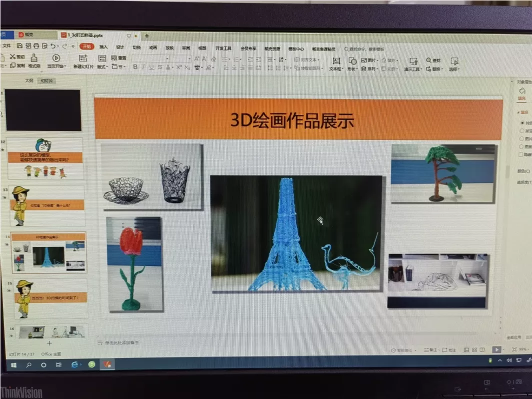Image resolution: width=532 pixels, height=399 pixels.
Task: Click the volume icon in system tray
Action: 509,360
